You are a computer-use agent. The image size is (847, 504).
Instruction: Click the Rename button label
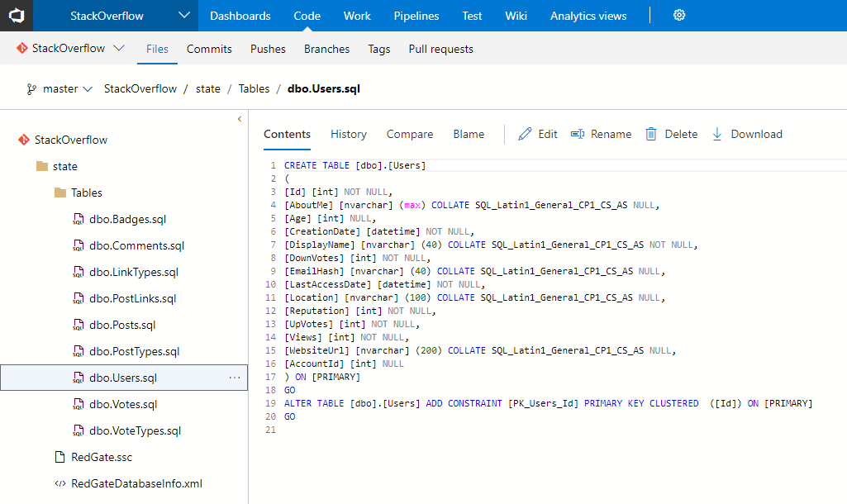coord(611,134)
